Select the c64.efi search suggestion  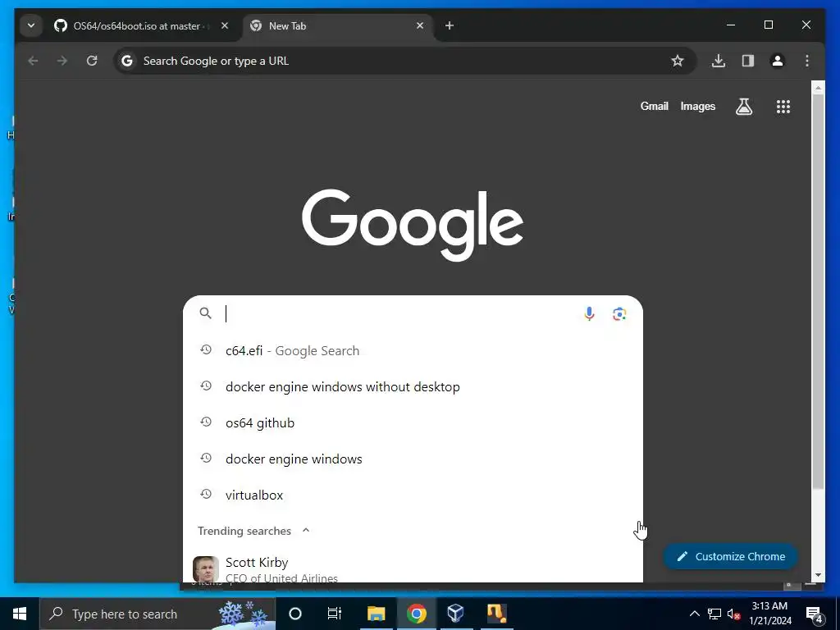pyautogui.click(x=413, y=351)
